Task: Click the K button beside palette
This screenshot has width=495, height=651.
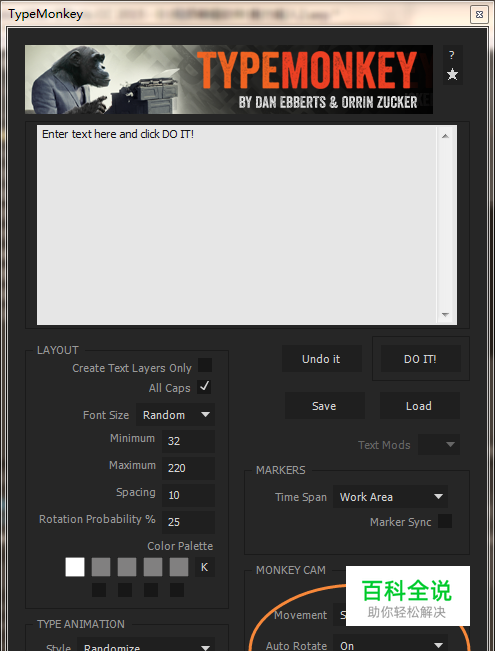Action: (205, 567)
